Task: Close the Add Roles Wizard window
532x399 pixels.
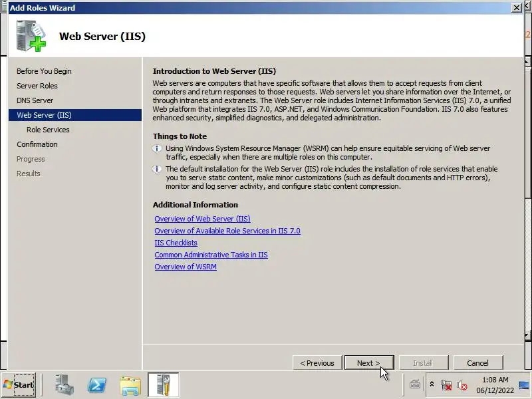Action: click(x=517, y=7)
